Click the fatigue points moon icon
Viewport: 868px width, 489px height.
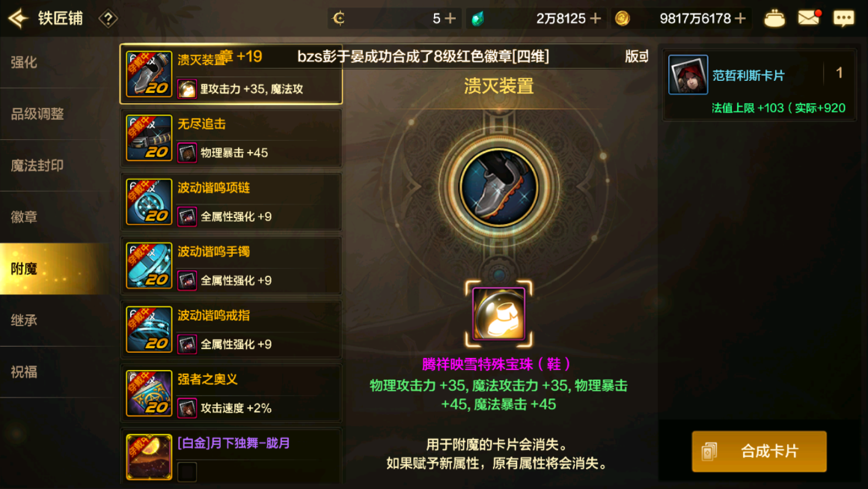(339, 18)
